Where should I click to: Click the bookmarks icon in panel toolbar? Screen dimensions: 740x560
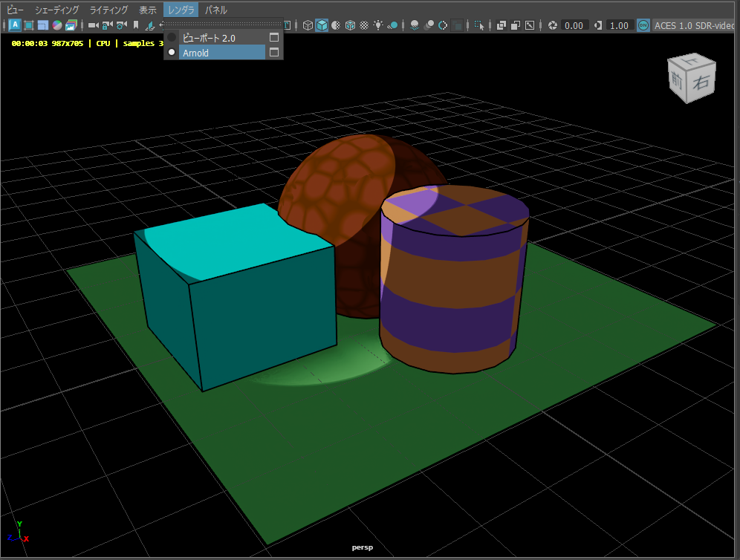click(x=135, y=25)
